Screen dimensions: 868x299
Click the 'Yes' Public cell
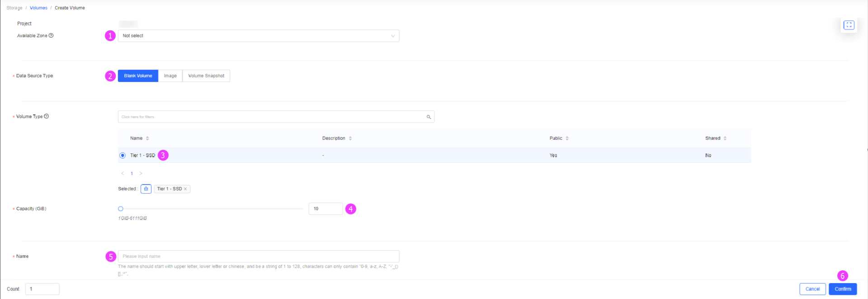553,155
